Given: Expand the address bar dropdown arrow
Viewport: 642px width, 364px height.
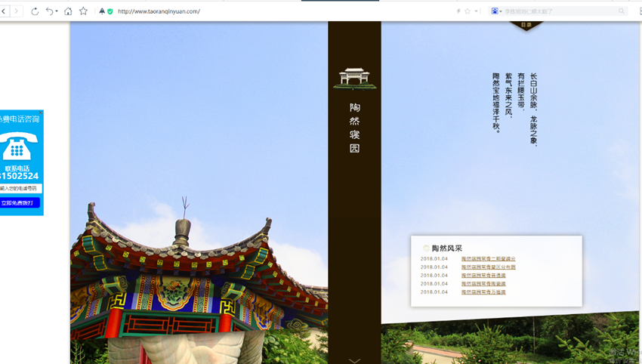Looking at the screenshot, I should click(x=476, y=11).
